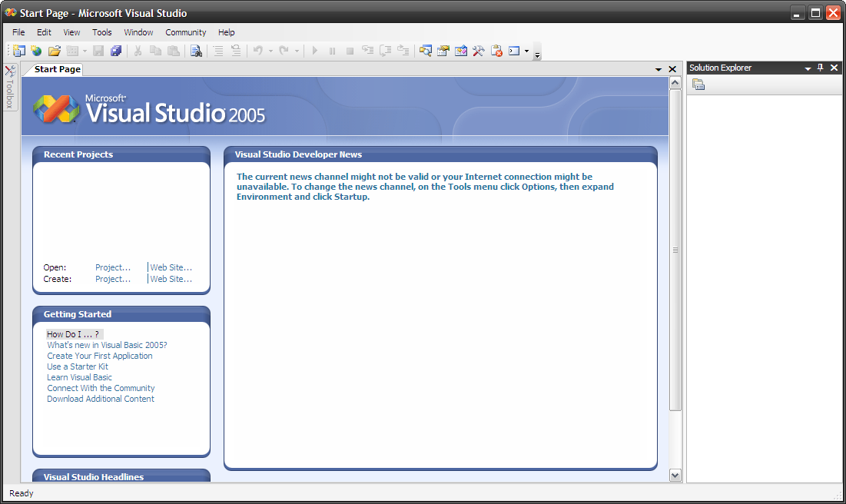Click the Web Site creation link
This screenshot has width=846, height=504.
[x=170, y=279]
